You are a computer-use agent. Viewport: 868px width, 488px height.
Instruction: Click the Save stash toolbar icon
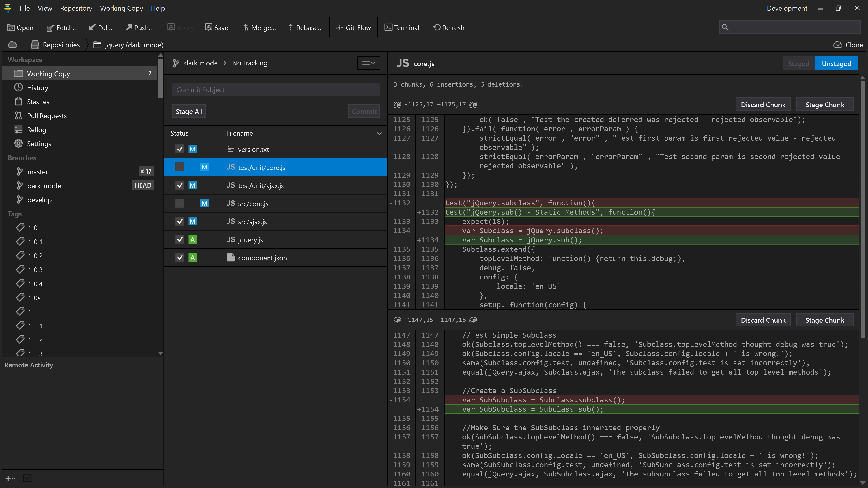209,28
